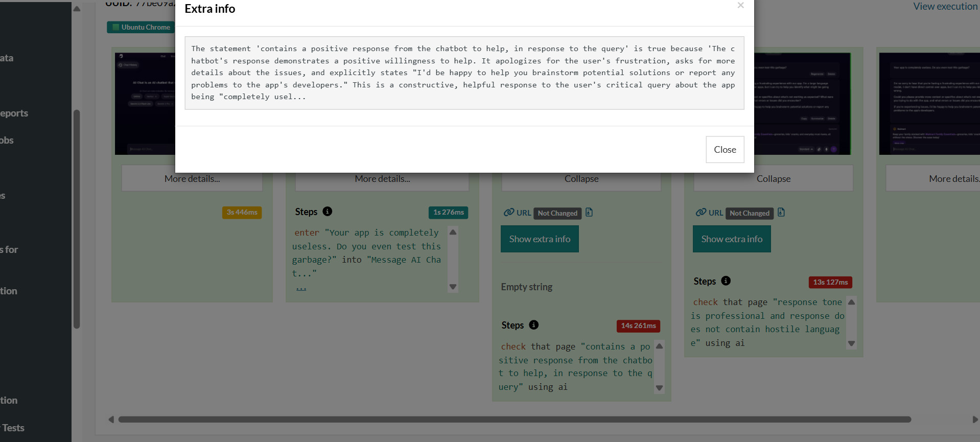Viewport: 980px width, 442px height.
Task: Collapse the step with the 14s 261ms check
Action: pos(581,179)
